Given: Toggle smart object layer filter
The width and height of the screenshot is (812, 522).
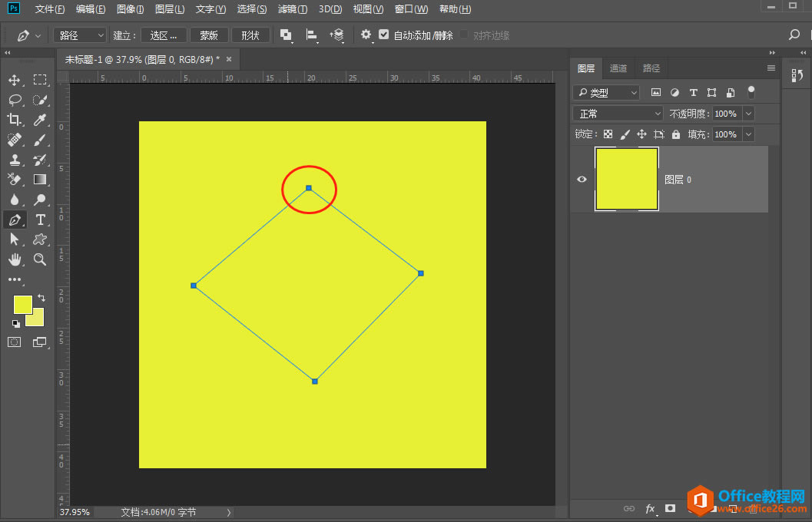Looking at the screenshot, I should (731, 93).
